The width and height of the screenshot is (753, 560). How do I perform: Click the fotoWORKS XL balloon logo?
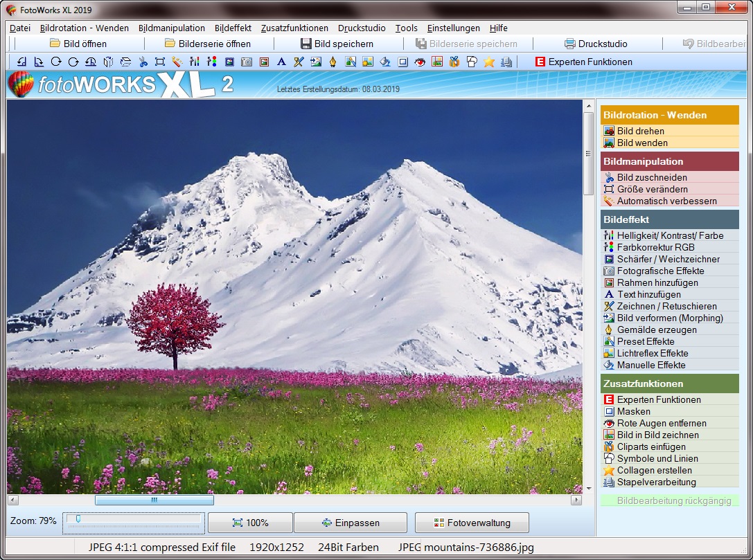click(21, 84)
